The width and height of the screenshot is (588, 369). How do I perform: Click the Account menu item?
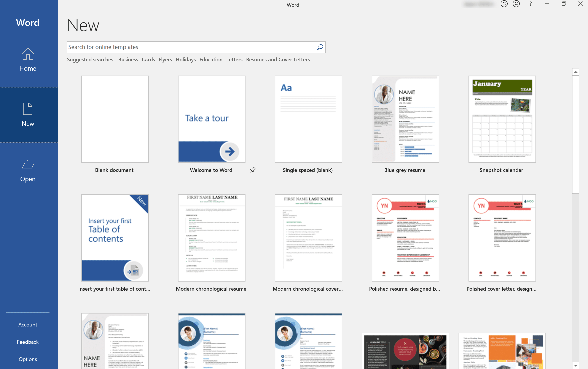click(x=28, y=324)
